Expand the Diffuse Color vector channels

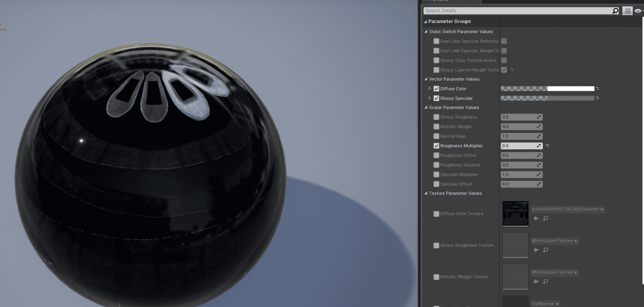pos(430,89)
